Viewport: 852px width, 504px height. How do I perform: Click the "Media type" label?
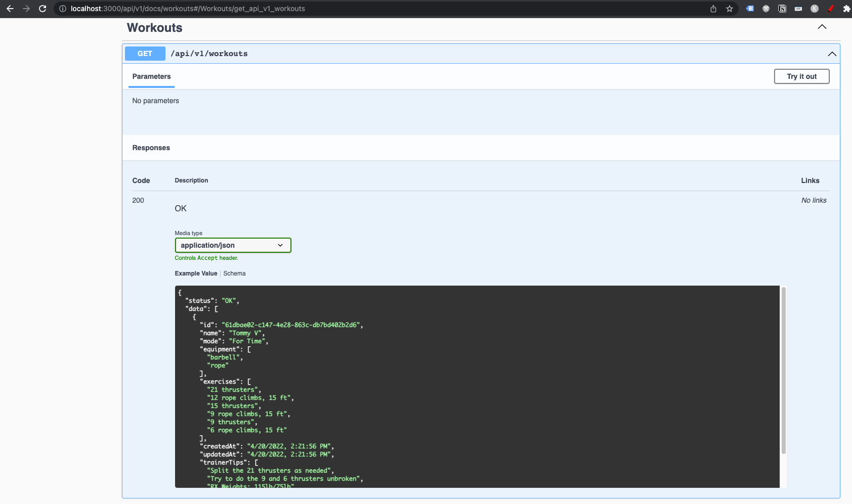point(188,233)
